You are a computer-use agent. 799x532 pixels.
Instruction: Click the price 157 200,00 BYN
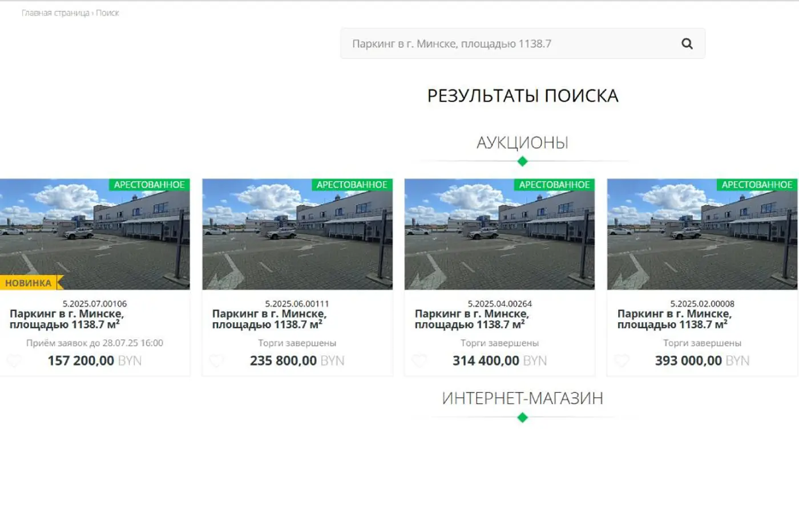click(x=95, y=361)
